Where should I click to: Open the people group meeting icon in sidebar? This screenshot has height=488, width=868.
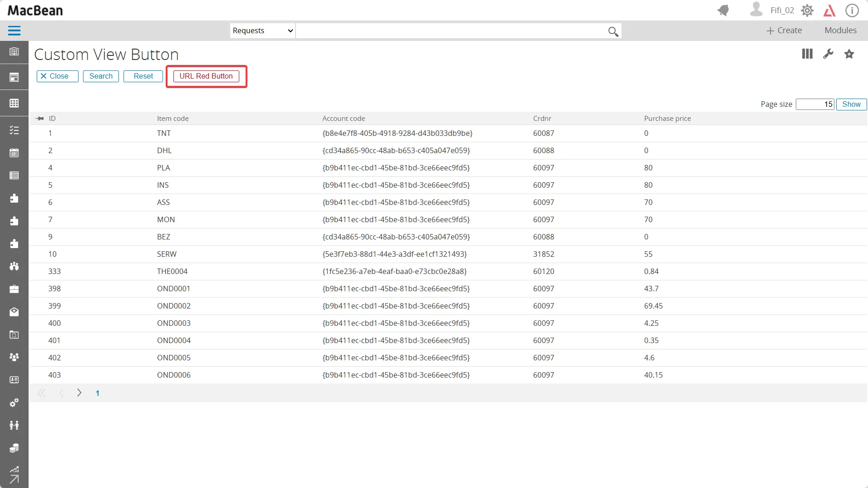coord(14,266)
